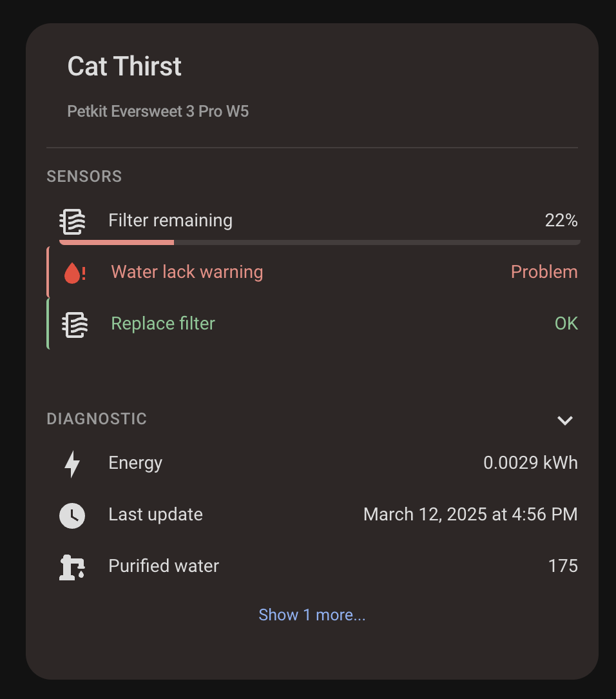This screenshot has width=616, height=699.
Task: Click the red water drop warning icon
Action: point(74,273)
